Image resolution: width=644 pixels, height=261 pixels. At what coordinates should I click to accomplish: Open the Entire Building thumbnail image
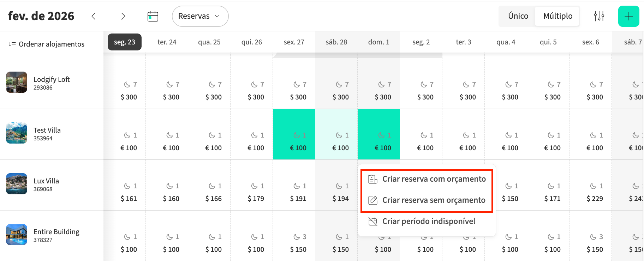(x=17, y=235)
